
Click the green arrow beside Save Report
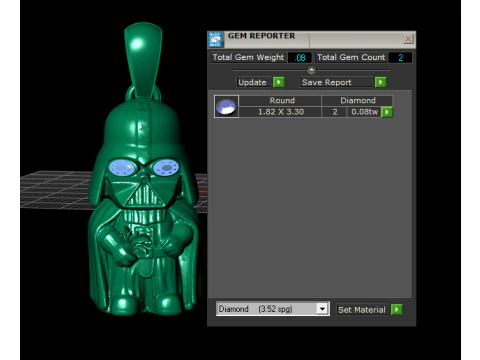click(x=380, y=82)
